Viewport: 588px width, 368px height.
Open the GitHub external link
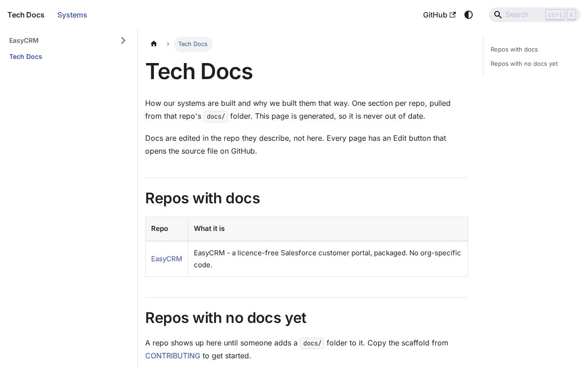(440, 15)
